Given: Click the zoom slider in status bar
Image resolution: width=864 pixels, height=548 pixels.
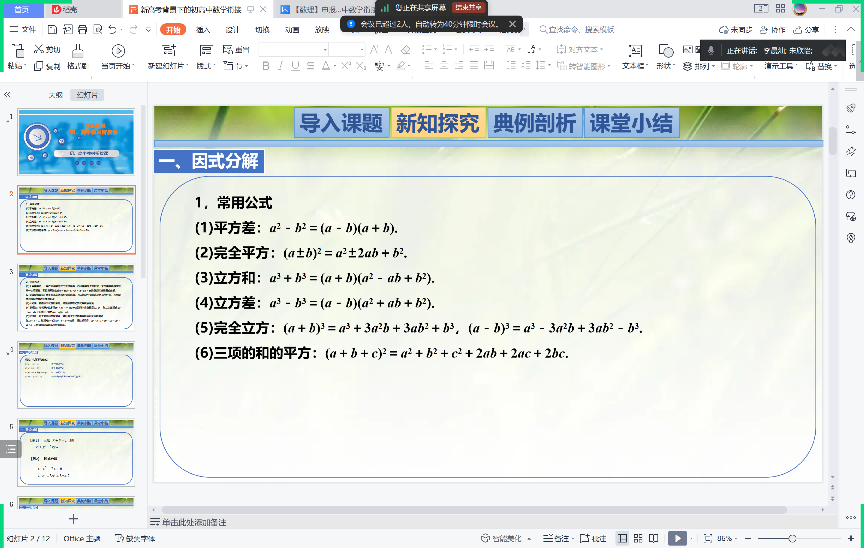Looking at the screenshot, I should click(791, 538).
